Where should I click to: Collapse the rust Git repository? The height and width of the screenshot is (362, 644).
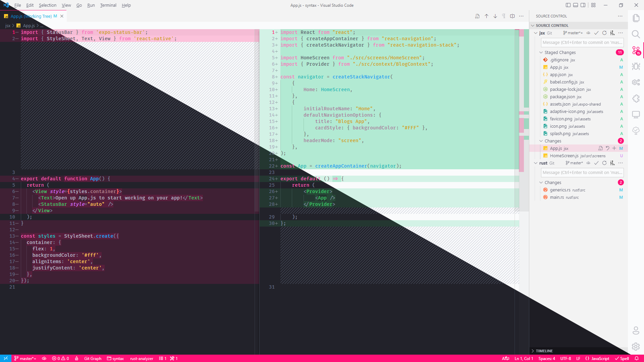click(x=536, y=163)
